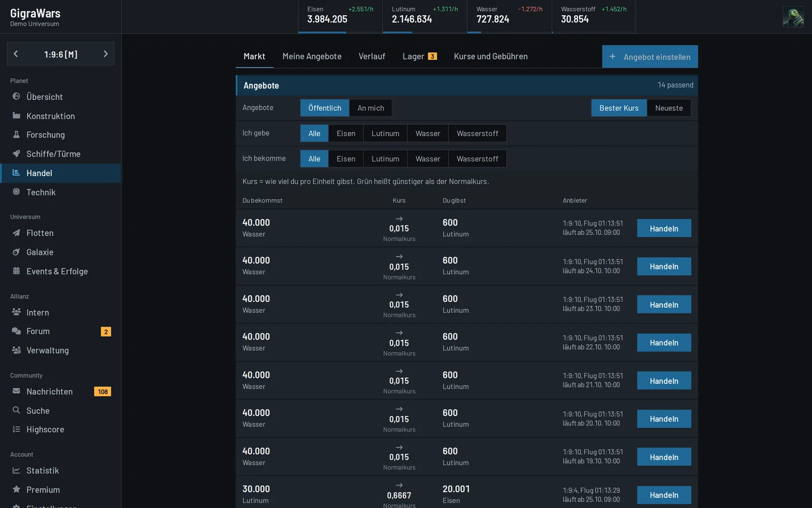The image size is (812, 508).
Task: Go to previous planet with left chevron
Action: click(16, 54)
